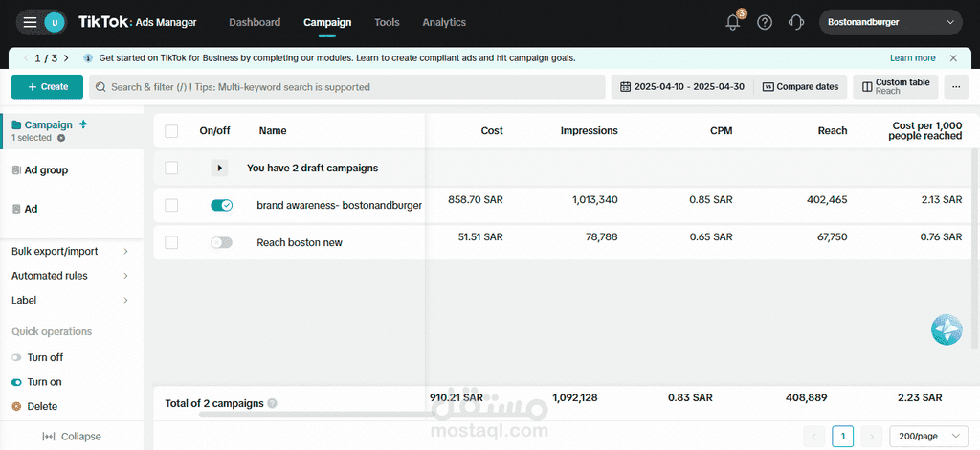Check the draft campaigns row checkbox
Image resolution: width=980 pixels, height=450 pixels.
pyautogui.click(x=171, y=169)
